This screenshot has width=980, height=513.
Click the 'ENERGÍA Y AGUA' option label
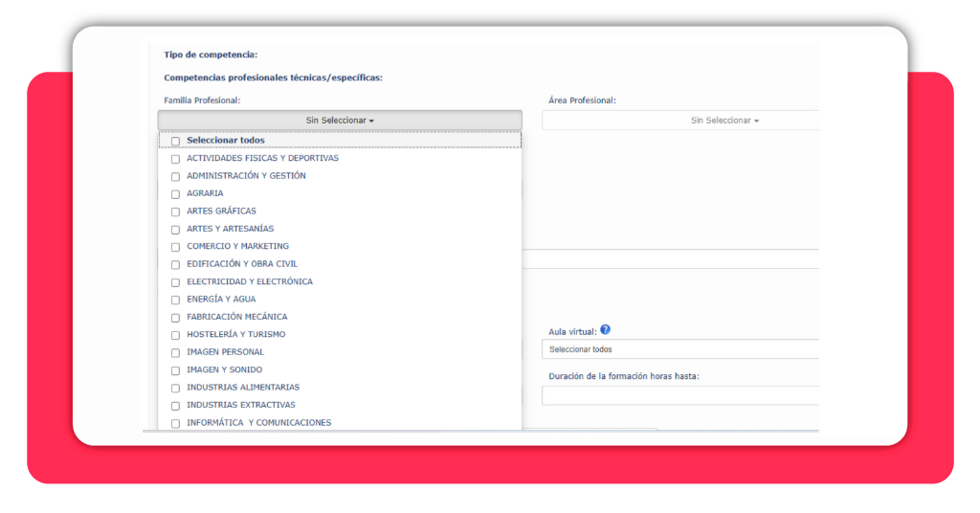[x=221, y=299]
